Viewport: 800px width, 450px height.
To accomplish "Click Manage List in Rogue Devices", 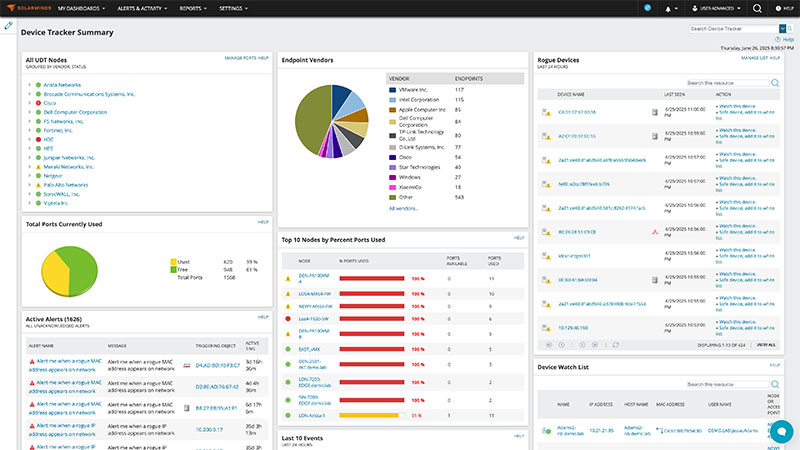I will click(755, 58).
